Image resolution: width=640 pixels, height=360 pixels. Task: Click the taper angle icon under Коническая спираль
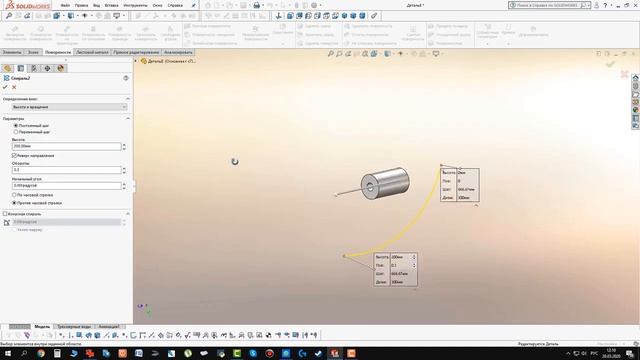7,222
